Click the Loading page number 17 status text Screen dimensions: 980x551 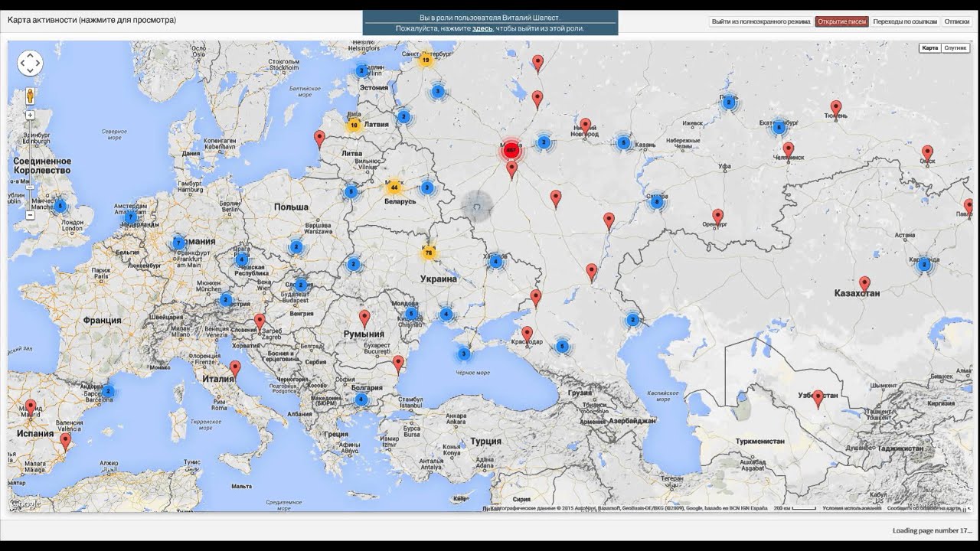click(932, 530)
